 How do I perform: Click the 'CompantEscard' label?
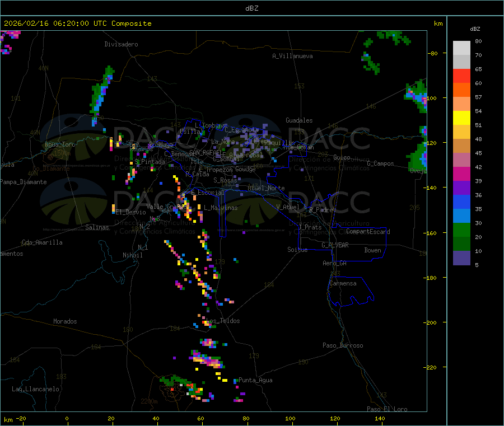coord(368,232)
